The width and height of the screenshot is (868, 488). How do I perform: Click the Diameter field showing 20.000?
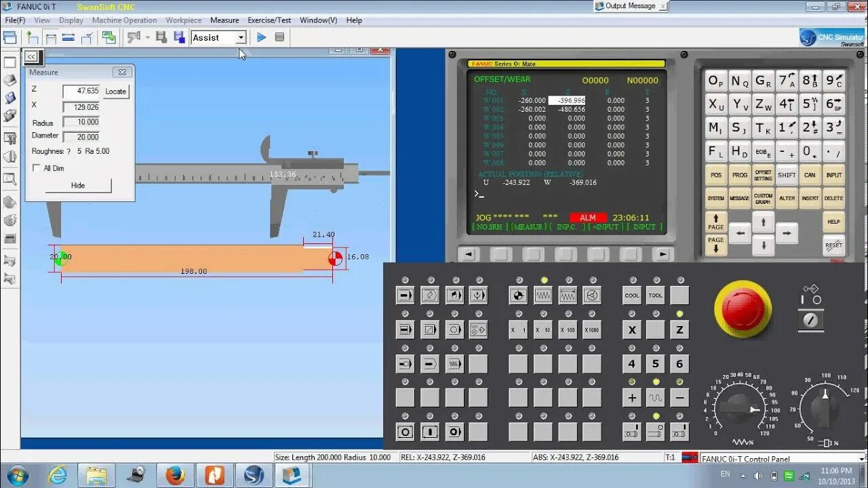pos(81,137)
